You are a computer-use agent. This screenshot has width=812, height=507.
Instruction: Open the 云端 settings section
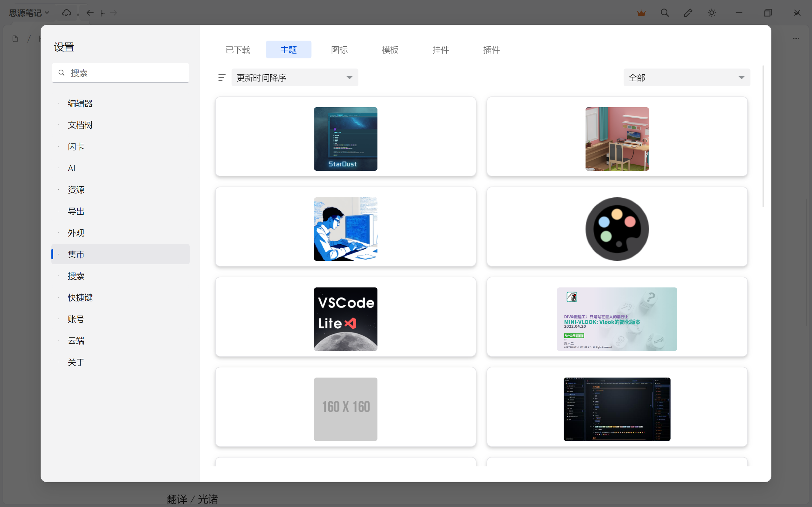(76, 341)
